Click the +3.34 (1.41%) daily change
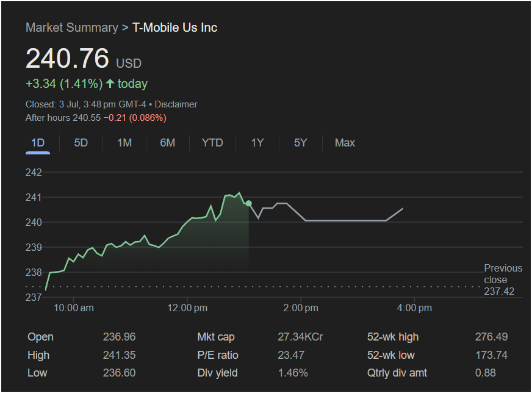Viewport: 532px width, 393px height. pos(64,84)
